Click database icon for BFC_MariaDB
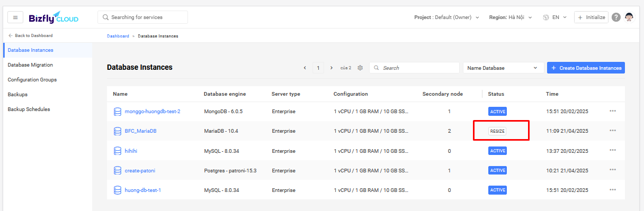Screen dimensions: 644x211 click(x=118, y=131)
